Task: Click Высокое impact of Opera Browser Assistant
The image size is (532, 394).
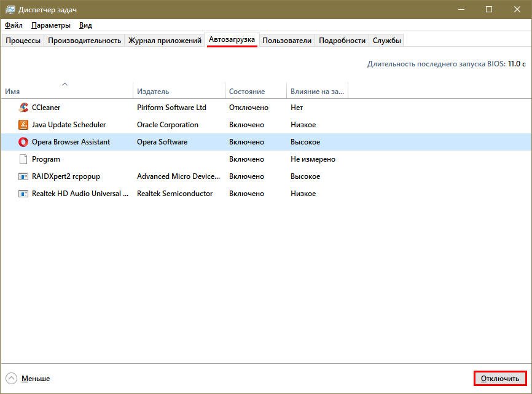Action: (x=305, y=142)
